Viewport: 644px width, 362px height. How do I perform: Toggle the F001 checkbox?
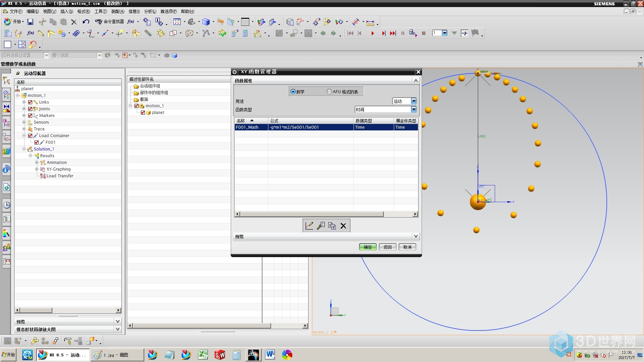coord(37,142)
